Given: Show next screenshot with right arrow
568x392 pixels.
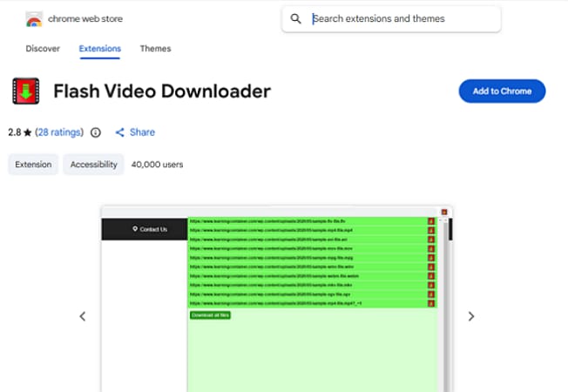Looking at the screenshot, I should 471,316.
